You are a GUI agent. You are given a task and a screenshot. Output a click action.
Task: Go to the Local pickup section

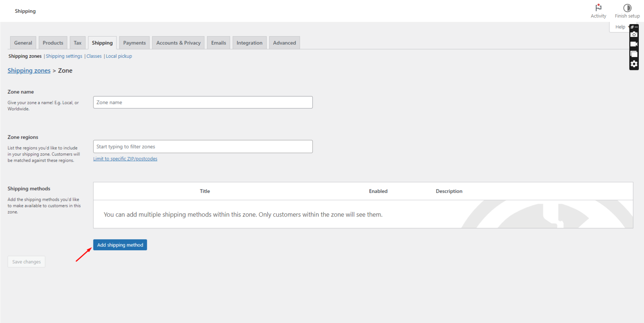coord(119,56)
